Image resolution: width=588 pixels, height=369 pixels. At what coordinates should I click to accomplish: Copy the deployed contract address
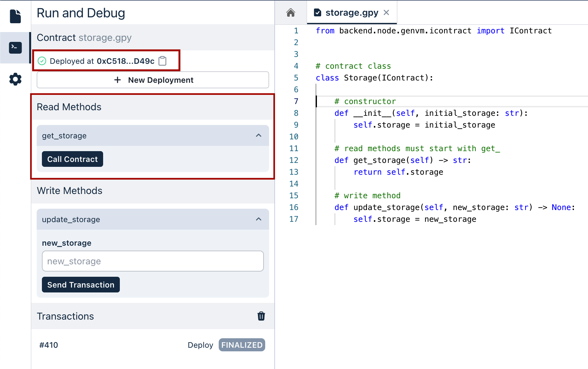(x=162, y=61)
